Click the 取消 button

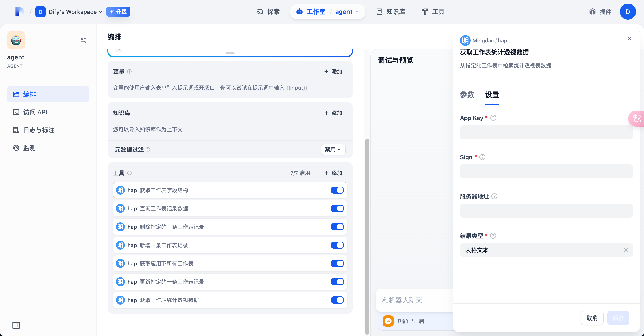tap(592, 318)
